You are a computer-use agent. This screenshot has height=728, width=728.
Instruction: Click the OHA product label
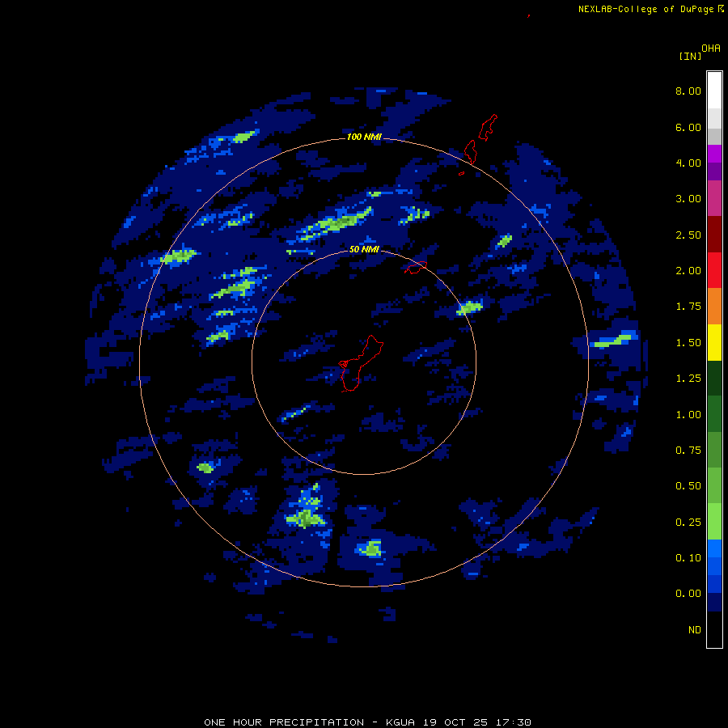coord(710,48)
